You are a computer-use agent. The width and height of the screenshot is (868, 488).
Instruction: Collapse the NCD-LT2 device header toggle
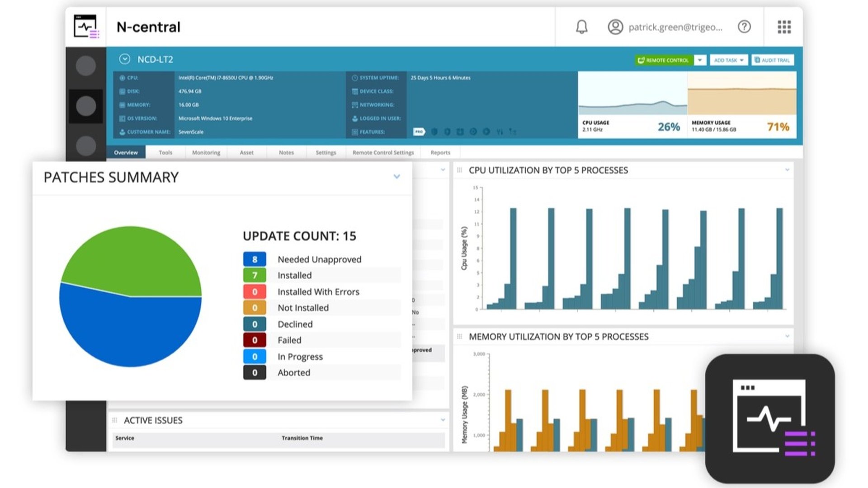(x=125, y=59)
